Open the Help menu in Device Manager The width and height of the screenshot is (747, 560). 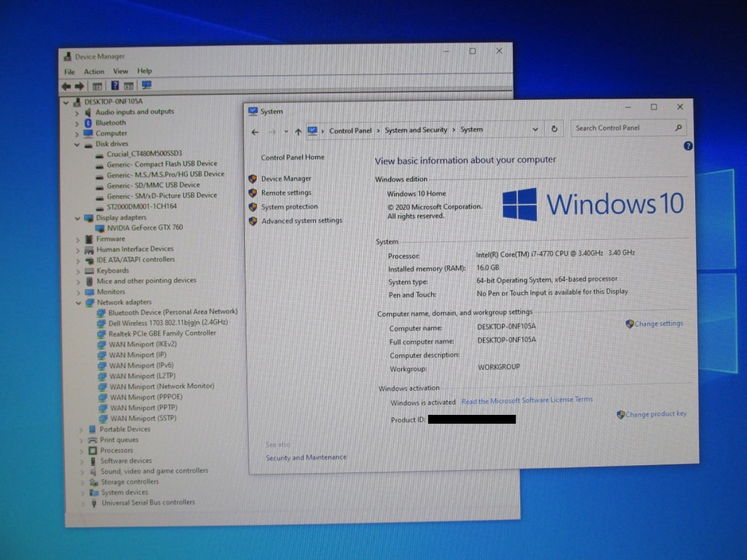pos(144,71)
